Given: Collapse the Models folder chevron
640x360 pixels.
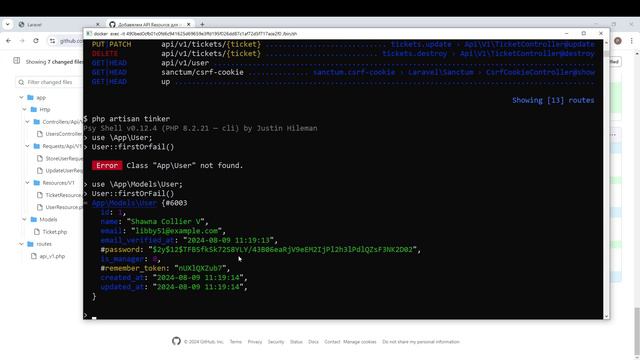Looking at the screenshot, I should click(24, 220).
